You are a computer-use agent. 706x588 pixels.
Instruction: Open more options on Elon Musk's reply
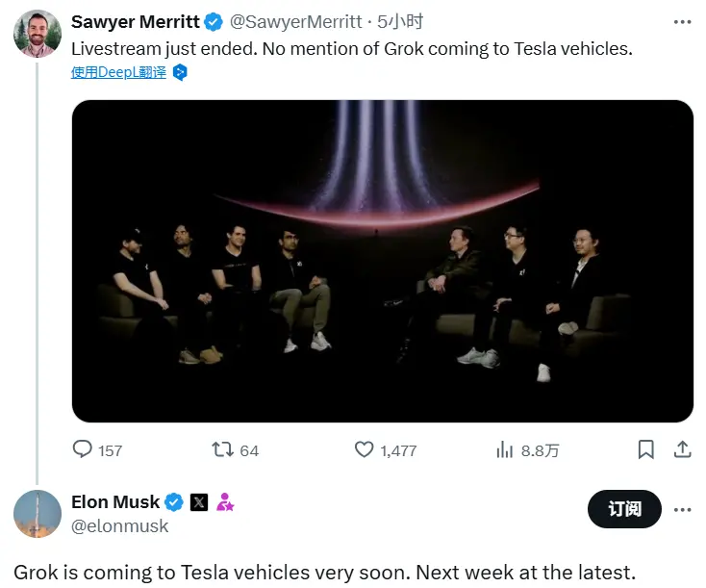coord(682,509)
